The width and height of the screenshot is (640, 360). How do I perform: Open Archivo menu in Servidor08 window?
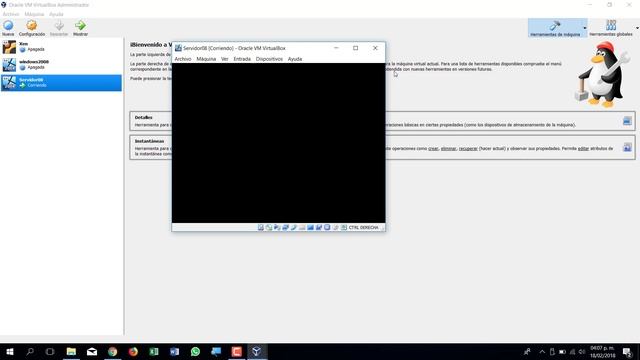(x=183, y=59)
